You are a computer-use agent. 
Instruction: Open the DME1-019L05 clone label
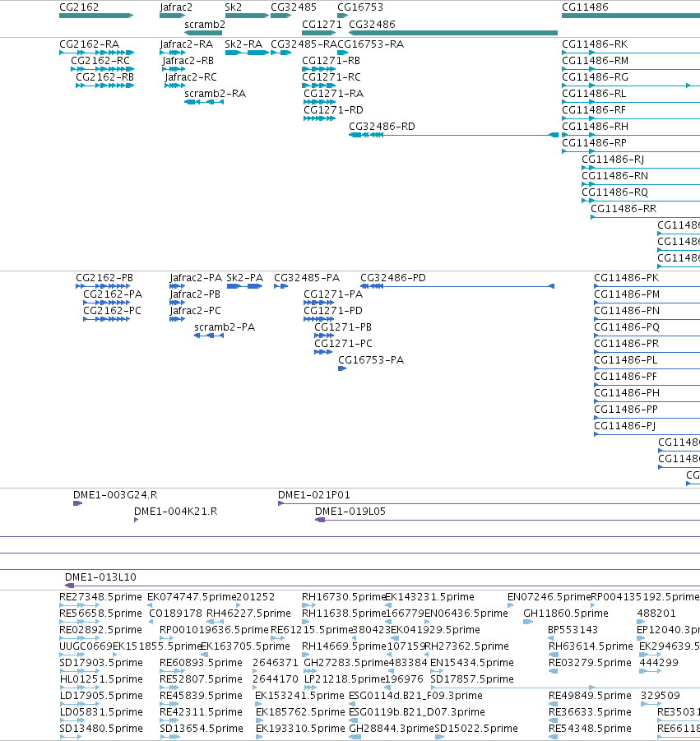click(350, 512)
